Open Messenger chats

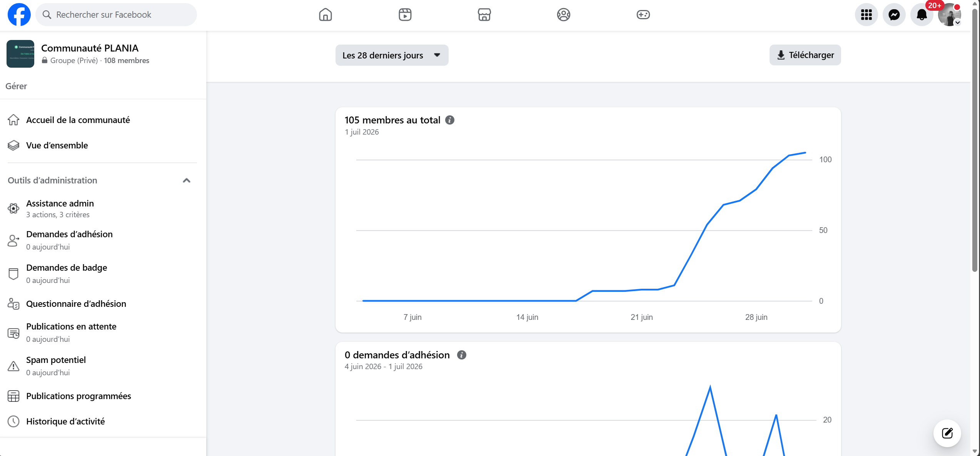point(894,15)
